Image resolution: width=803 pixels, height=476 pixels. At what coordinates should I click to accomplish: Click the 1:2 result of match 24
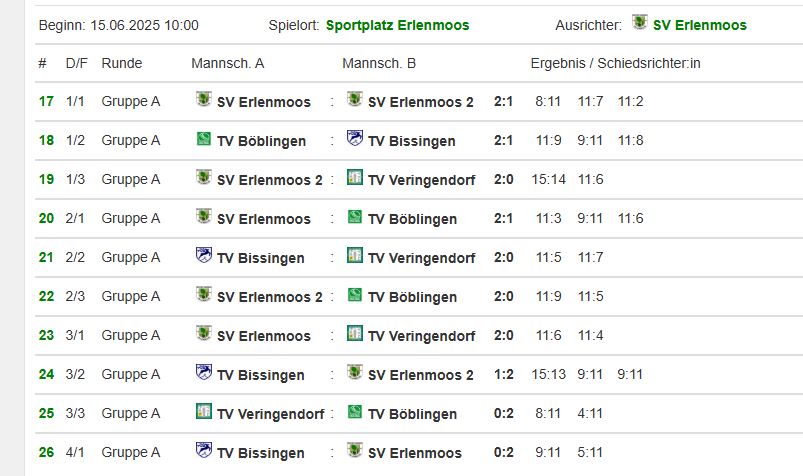click(504, 374)
